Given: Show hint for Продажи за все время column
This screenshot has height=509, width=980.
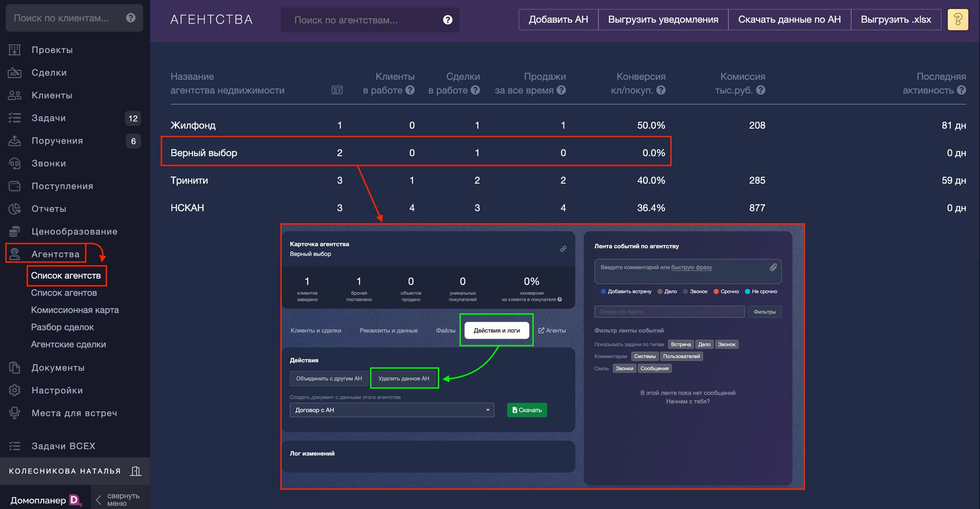Looking at the screenshot, I should 561,90.
